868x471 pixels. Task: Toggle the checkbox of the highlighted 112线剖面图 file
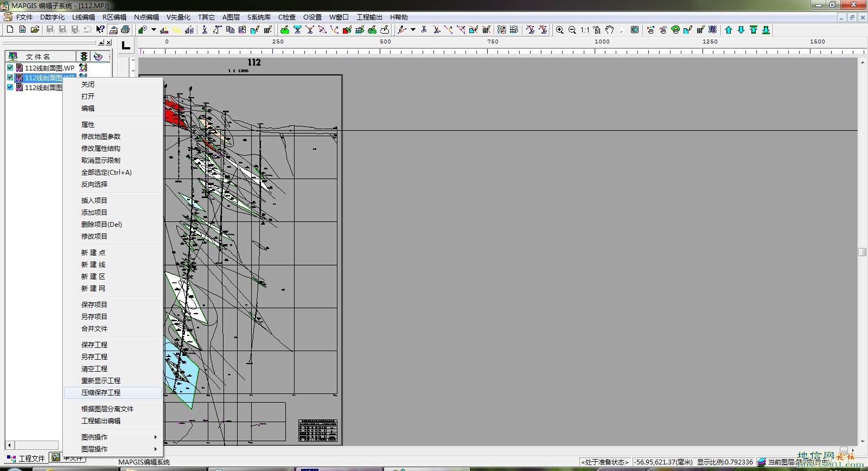click(10, 78)
